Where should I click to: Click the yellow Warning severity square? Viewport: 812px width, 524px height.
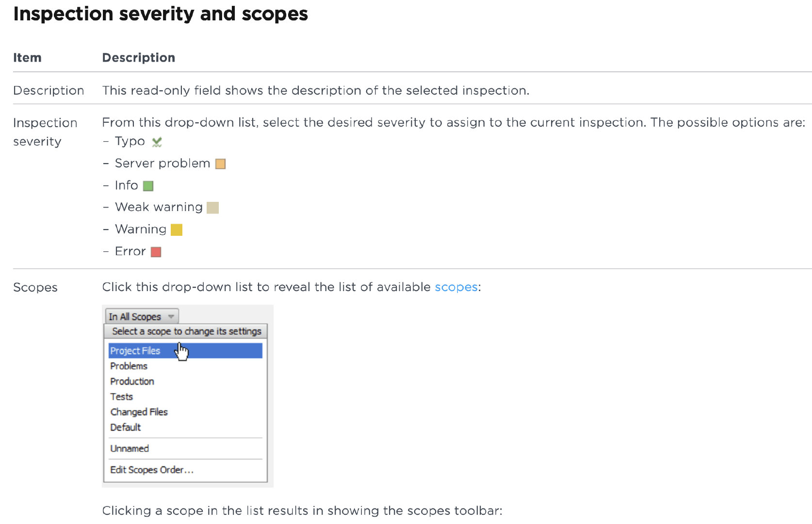[x=177, y=229]
